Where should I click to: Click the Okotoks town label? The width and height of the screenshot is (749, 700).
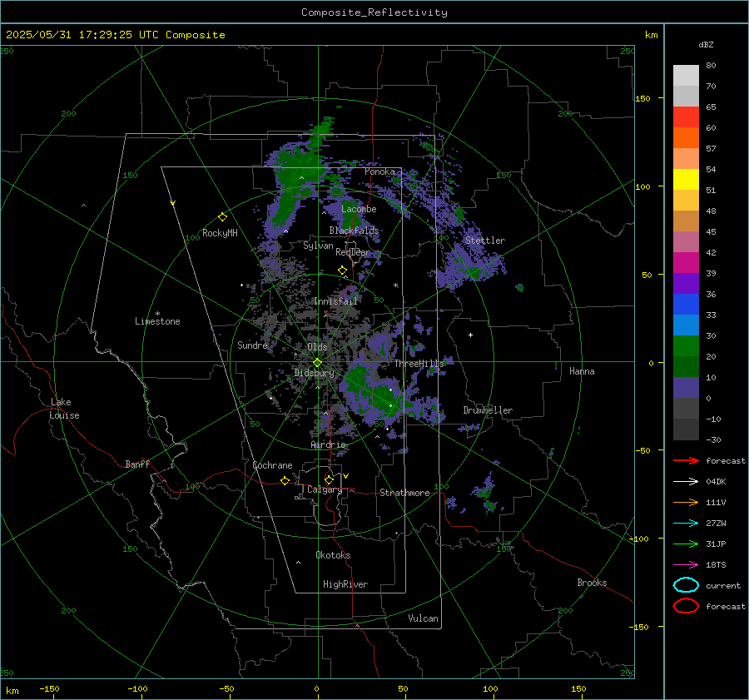pyautogui.click(x=333, y=555)
